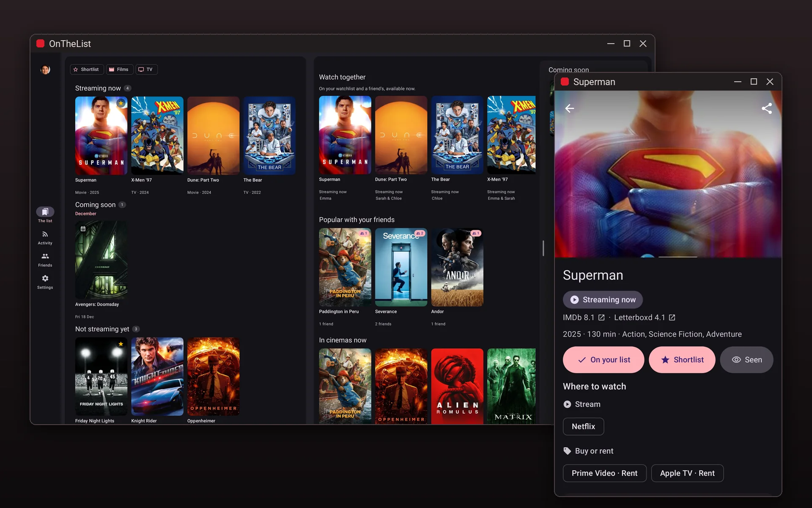This screenshot has width=812, height=508.
Task: Open the Severance poster
Action: click(x=401, y=267)
